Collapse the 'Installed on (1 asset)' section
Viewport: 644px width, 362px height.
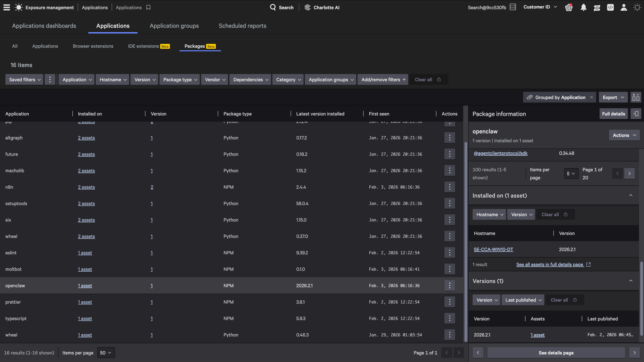(x=631, y=195)
